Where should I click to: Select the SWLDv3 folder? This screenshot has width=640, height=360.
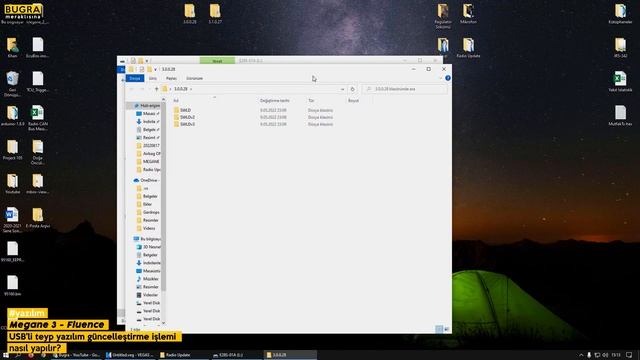coord(184,124)
